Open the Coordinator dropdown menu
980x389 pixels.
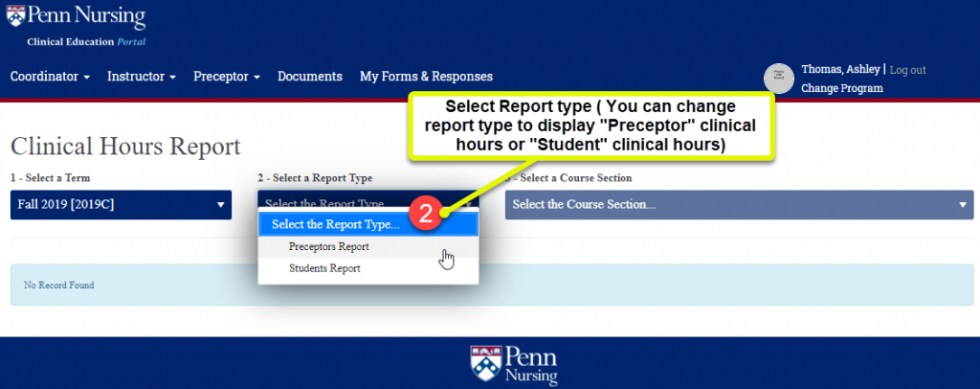pyautogui.click(x=50, y=77)
